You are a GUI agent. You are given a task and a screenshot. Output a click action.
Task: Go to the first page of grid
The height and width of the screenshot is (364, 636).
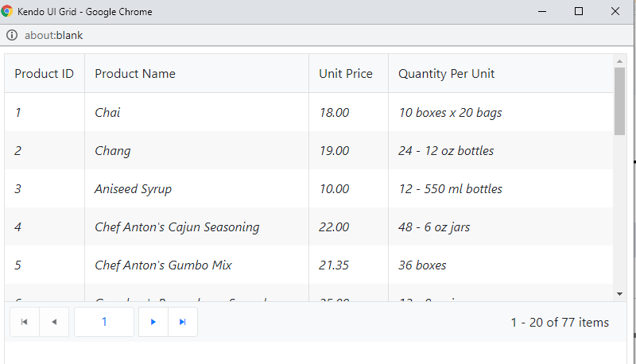click(x=25, y=322)
